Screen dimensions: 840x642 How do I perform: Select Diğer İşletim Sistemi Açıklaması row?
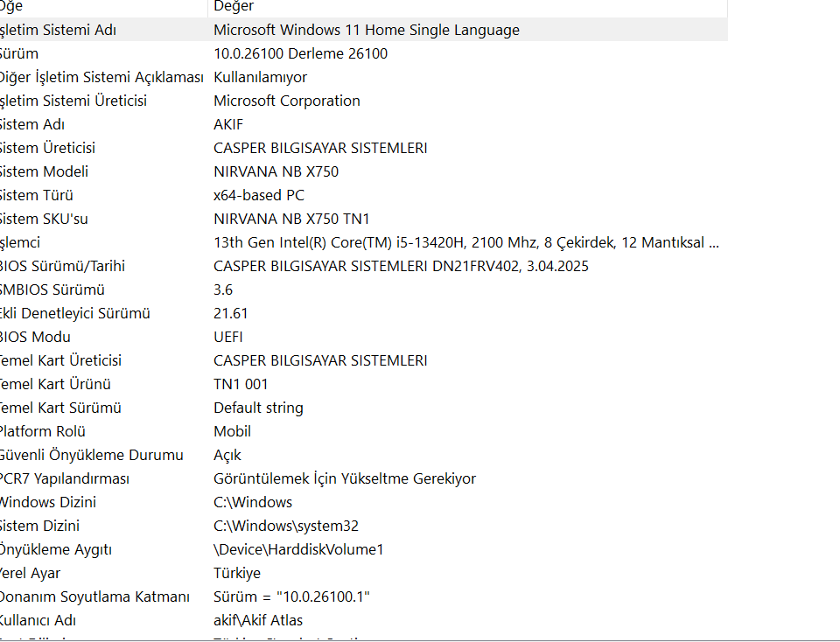101,77
